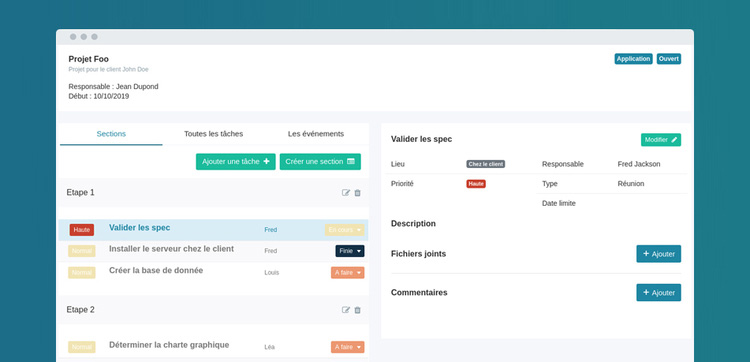Open the Sections tab

111,134
